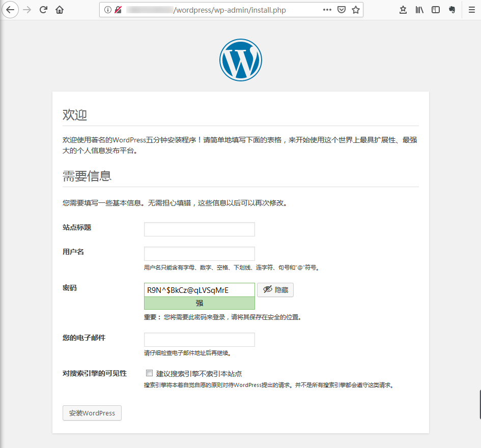Open the bookmarks Library icon
Viewport: 481px width, 448px height.
pos(419,9)
